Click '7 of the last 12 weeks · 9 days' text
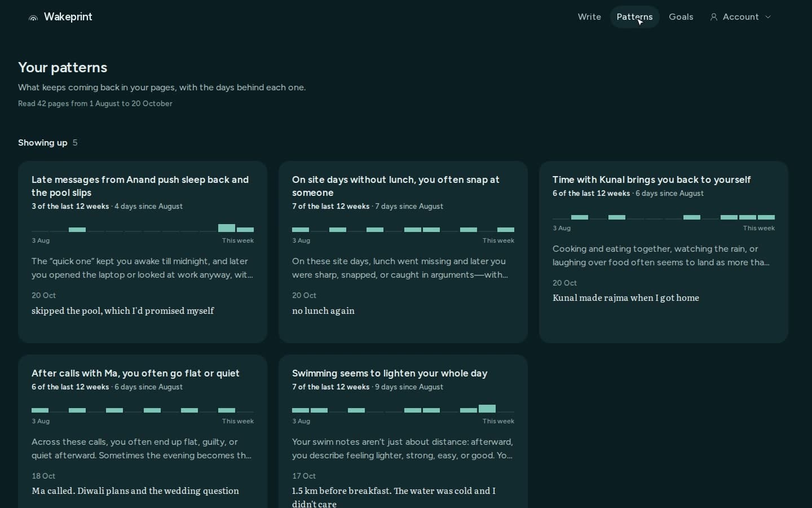Viewport: 812px width, 508px height. point(368,387)
